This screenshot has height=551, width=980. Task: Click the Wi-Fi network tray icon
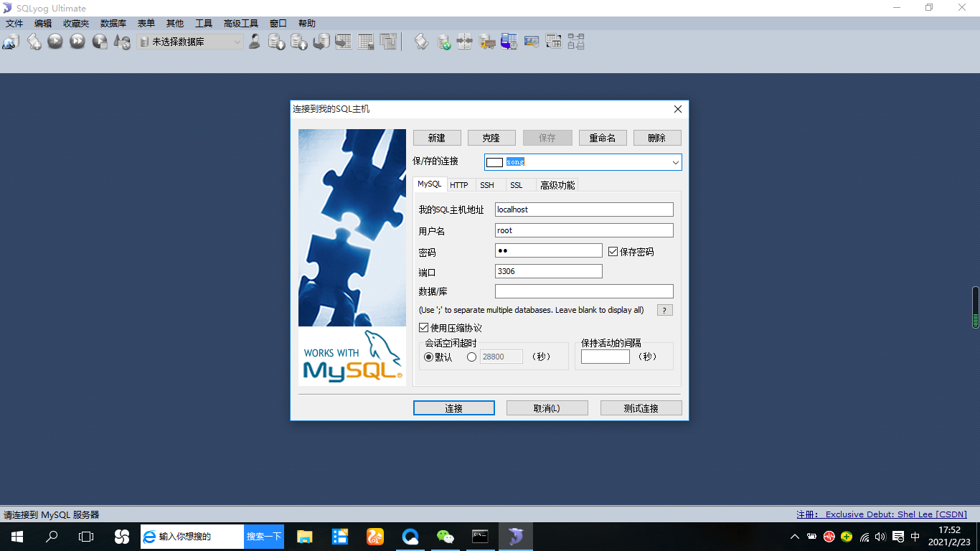864,537
